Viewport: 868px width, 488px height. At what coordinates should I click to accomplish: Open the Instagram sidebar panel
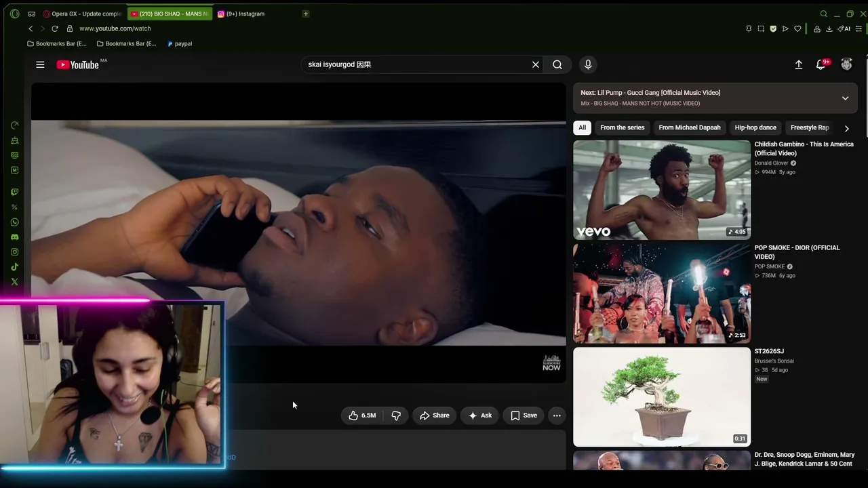click(x=15, y=252)
